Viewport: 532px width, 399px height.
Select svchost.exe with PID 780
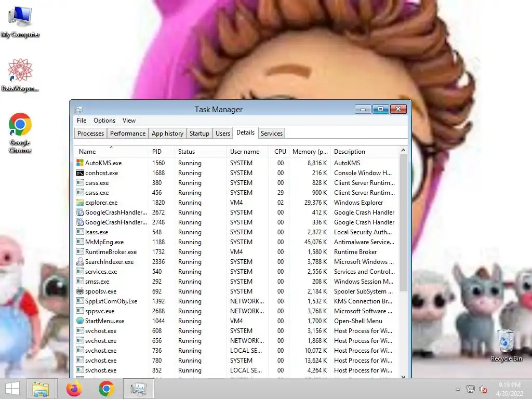point(236,361)
